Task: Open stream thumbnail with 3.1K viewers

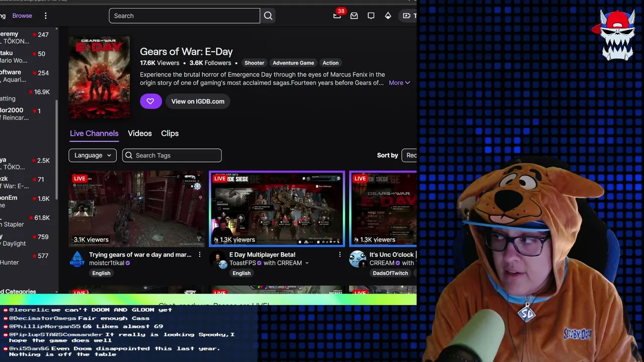Action: (137, 209)
